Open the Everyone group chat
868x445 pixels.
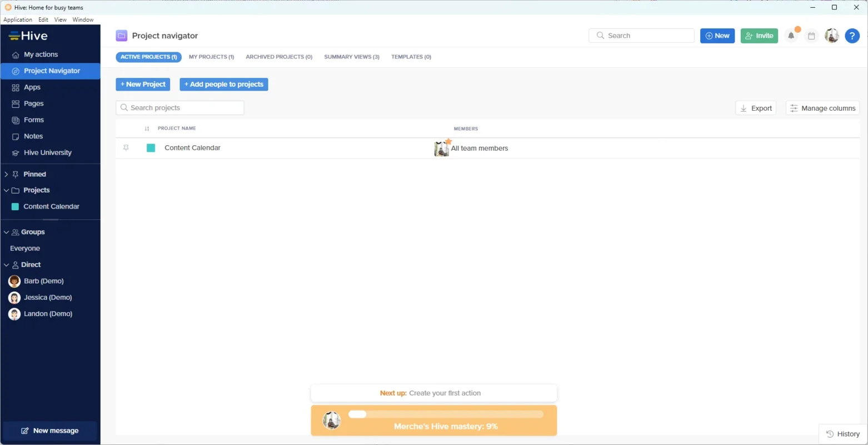[x=25, y=248]
